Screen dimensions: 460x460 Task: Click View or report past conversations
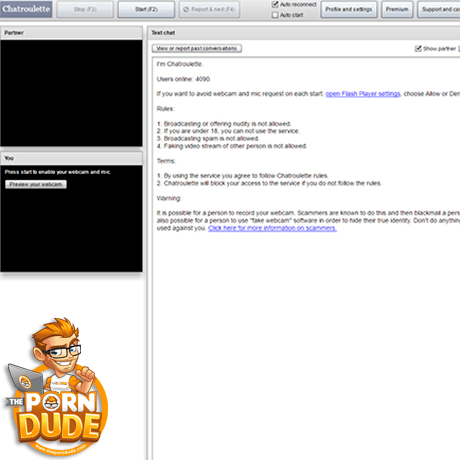click(197, 49)
